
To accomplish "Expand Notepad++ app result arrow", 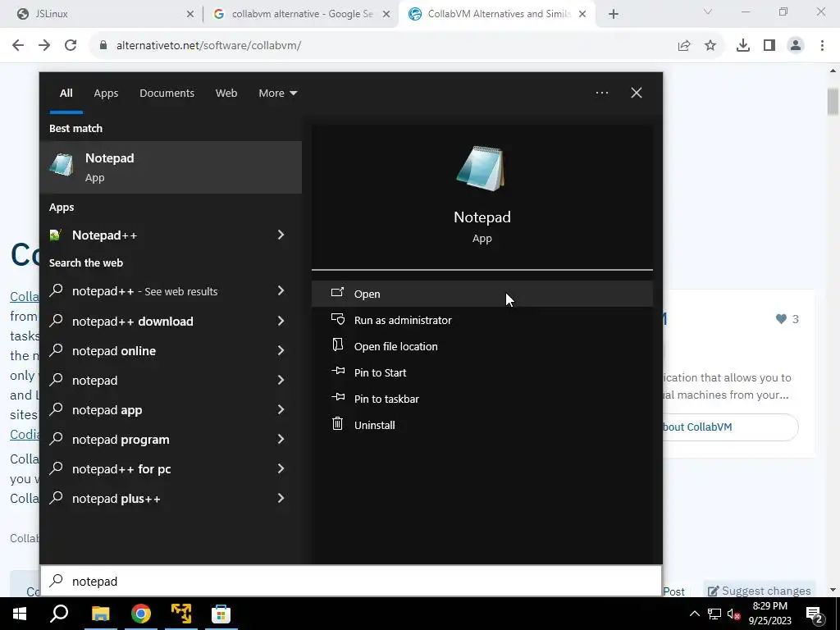I will pos(281,235).
